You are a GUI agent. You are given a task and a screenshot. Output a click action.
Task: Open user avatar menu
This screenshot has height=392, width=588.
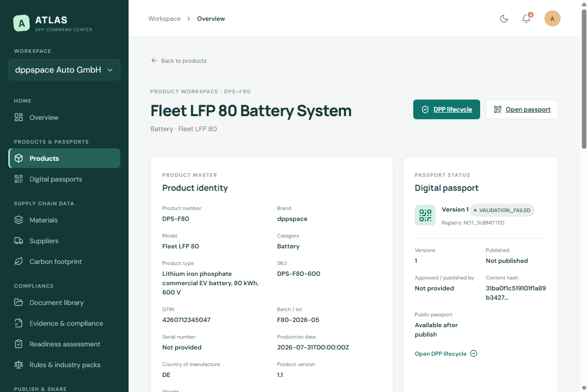pyautogui.click(x=552, y=19)
